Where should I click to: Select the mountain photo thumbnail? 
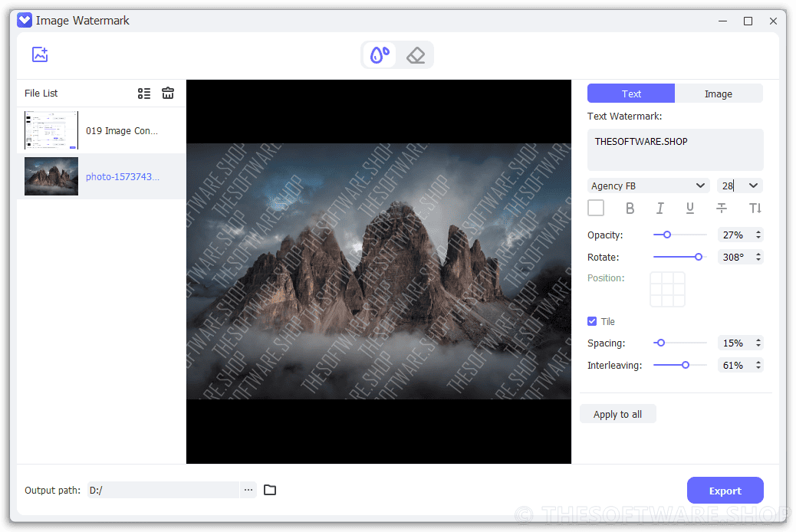coord(51,176)
